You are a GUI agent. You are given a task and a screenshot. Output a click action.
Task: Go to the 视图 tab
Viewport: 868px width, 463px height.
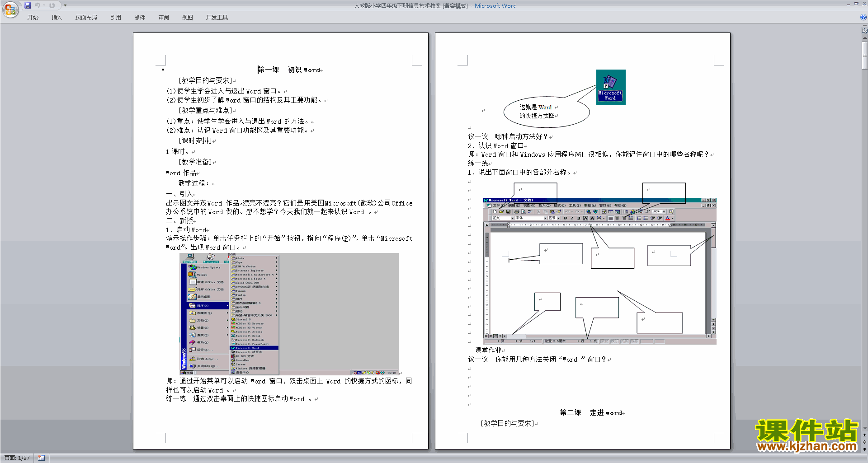187,18
